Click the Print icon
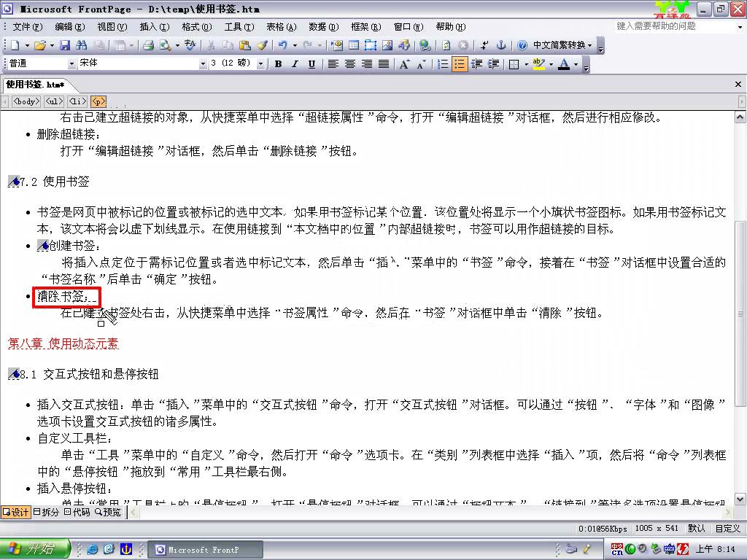This screenshot has width=747, height=560. coord(149,45)
